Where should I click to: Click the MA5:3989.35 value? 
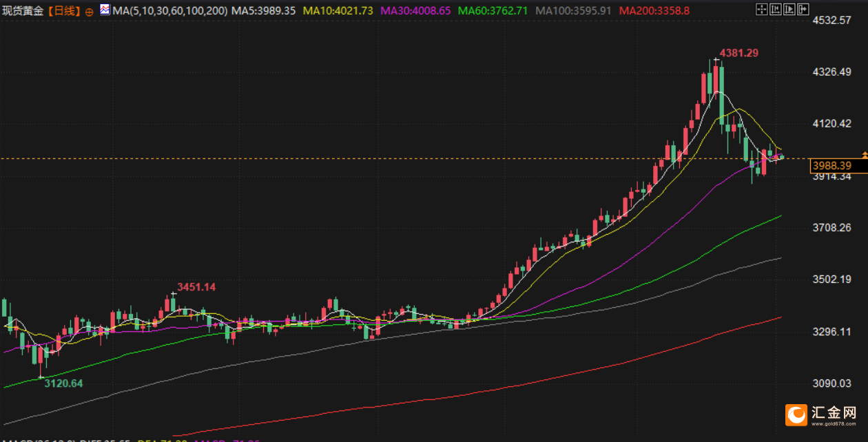click(264, 11)
